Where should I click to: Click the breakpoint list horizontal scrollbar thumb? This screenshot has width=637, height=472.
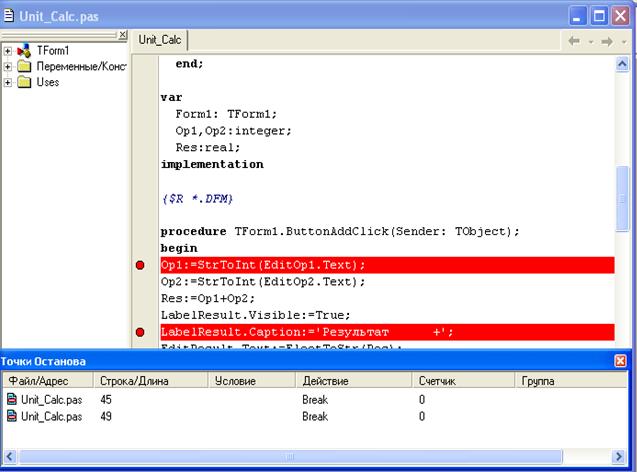click(x=290, y=456)
